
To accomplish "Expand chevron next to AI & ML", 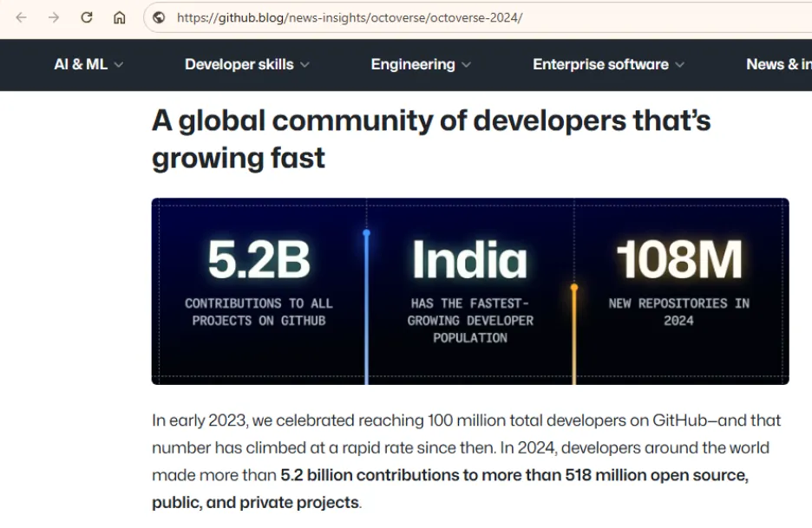I will point(119,65).
